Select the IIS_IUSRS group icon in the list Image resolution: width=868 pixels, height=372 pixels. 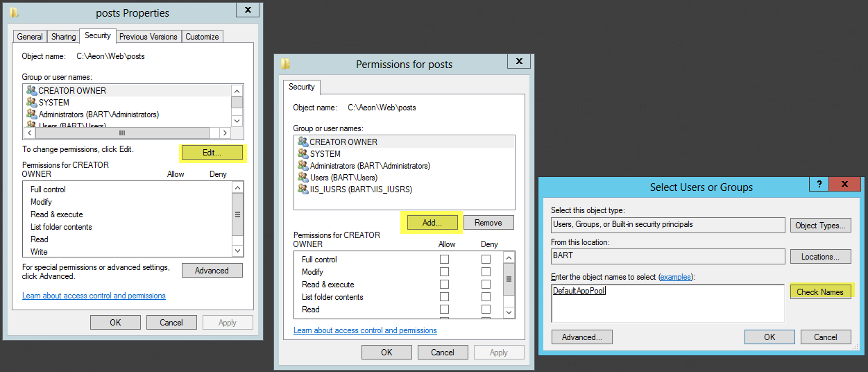pyautogui.click(x=303, y=189)
